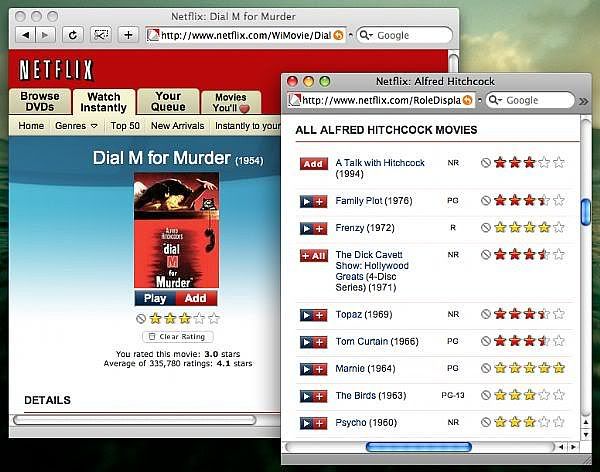600x472 pixels.
Task: Select the Watch Instantly tab
Action: tap(104, 102)
